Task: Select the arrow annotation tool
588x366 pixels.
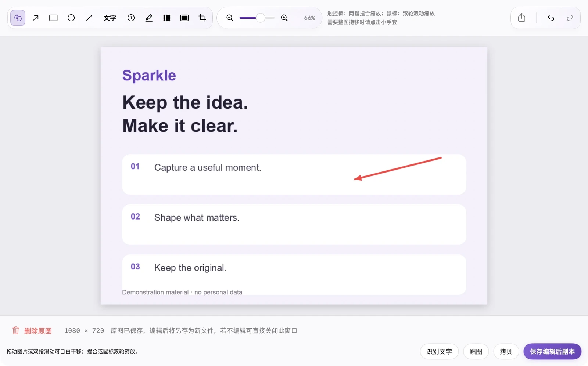Action: tap(36, 18)
